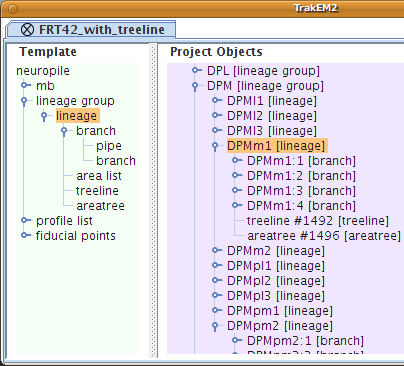Expand the DPMm2 lineage node

pyautogui.click(x=216, y=250)
